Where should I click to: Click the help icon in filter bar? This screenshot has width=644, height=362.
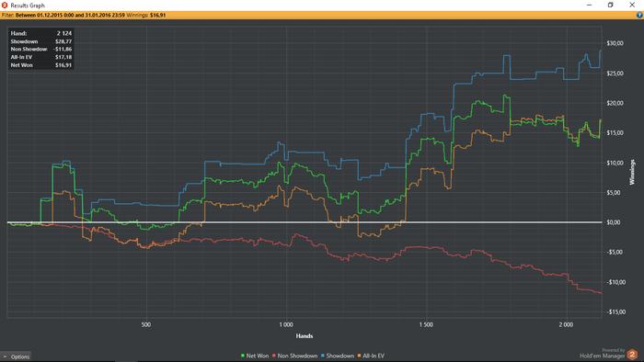tap(639, 16)
